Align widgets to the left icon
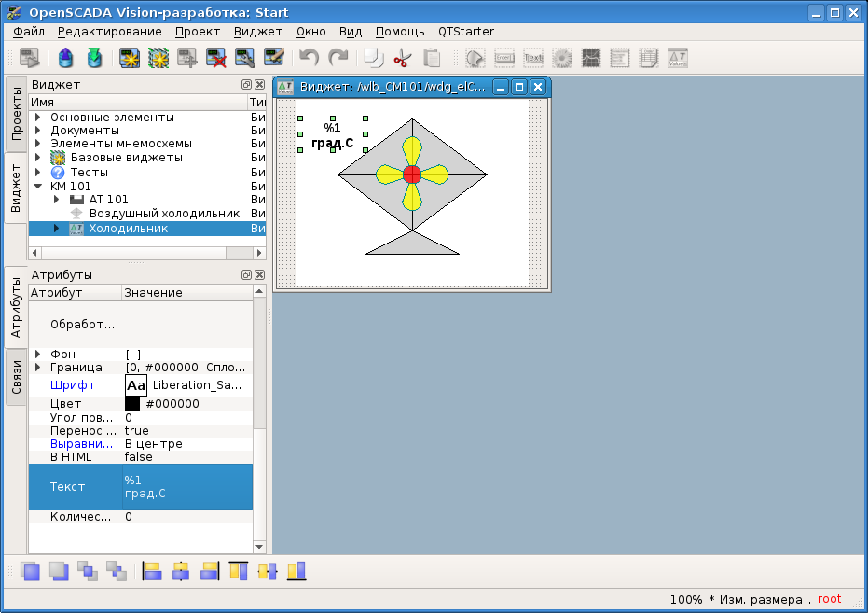The height and width of the screenshot is (613, 868). click(152, 571)
